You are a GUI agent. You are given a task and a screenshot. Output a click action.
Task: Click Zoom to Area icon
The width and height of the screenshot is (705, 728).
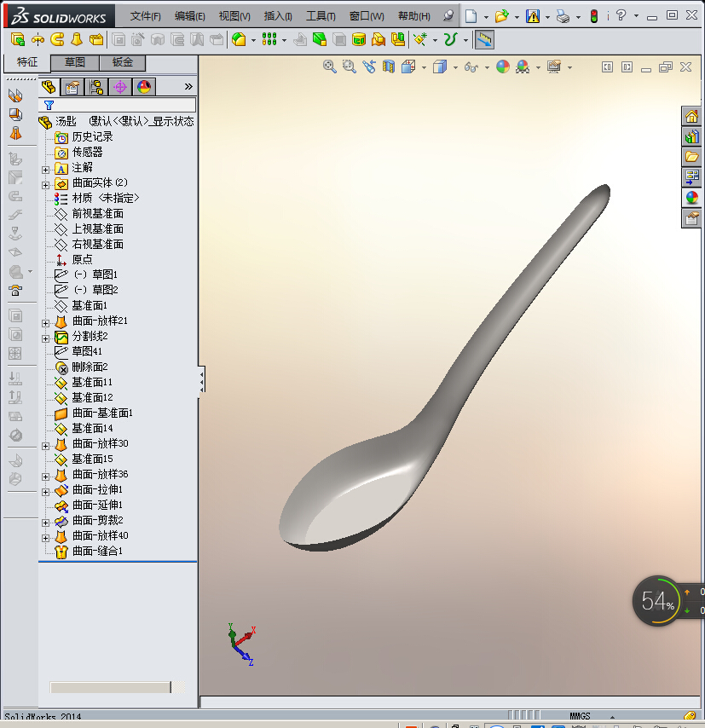pyautogui.click(x=350, y=66)
